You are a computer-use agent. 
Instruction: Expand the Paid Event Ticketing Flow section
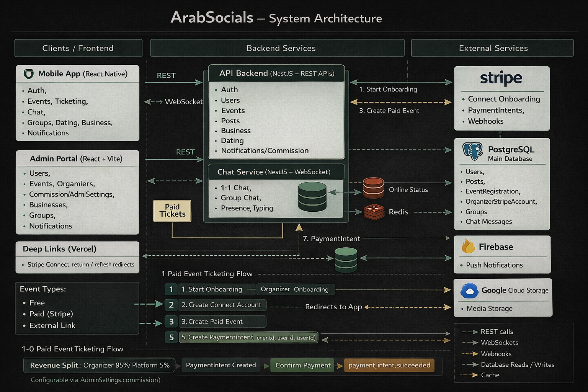[207, 274]
